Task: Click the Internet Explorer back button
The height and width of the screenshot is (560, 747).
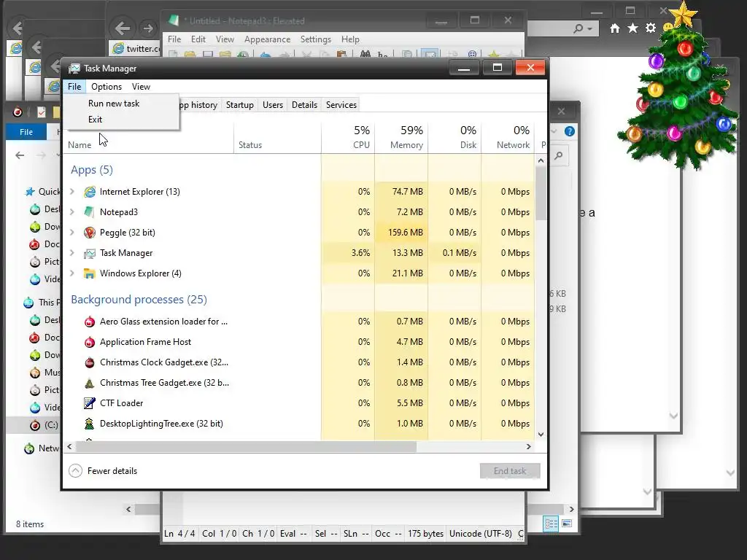Action: point(123,28)
